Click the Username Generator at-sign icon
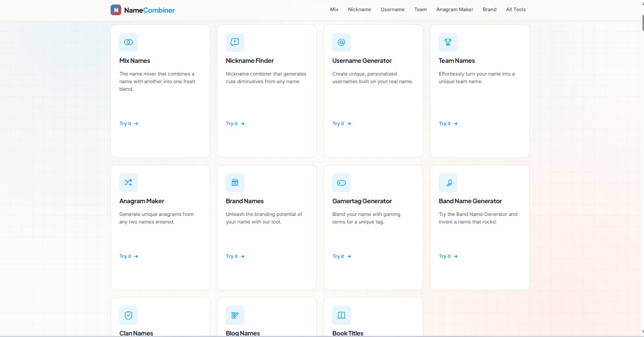644x337 pixels. click(341, 43)
